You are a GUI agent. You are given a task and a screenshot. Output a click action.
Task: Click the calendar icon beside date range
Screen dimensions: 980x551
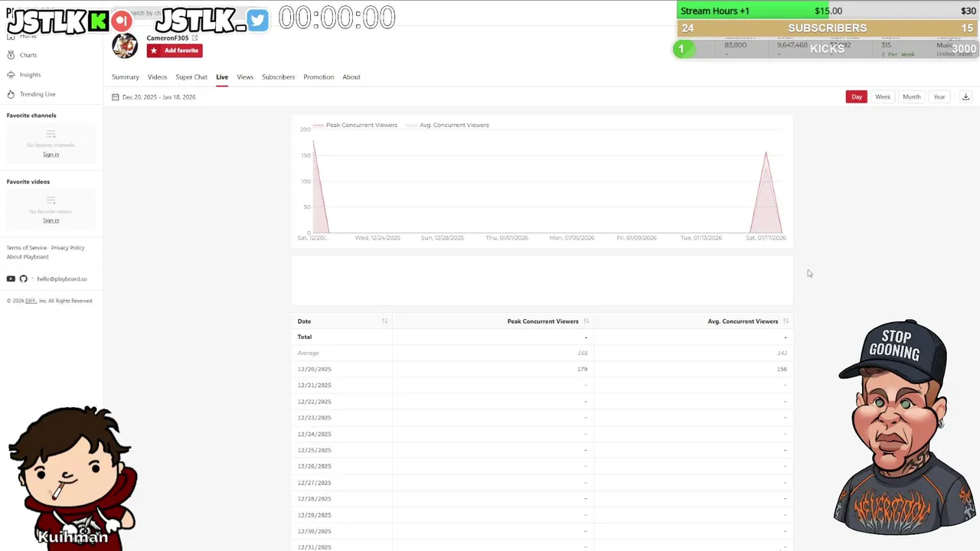(116, 97)
